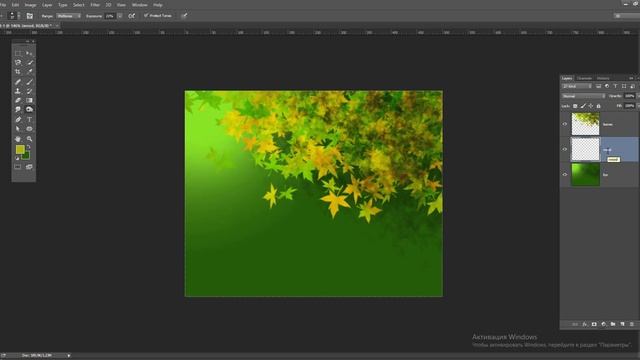This screenshot has width=640, height=360.
Task: Click the Exposure percentage field
Action: (110, 16)
